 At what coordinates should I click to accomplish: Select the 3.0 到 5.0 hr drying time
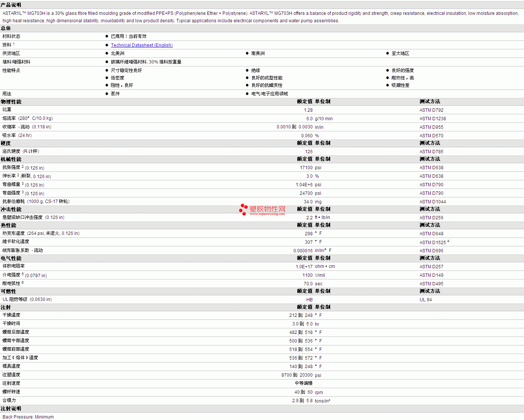(x=306, y=324)
